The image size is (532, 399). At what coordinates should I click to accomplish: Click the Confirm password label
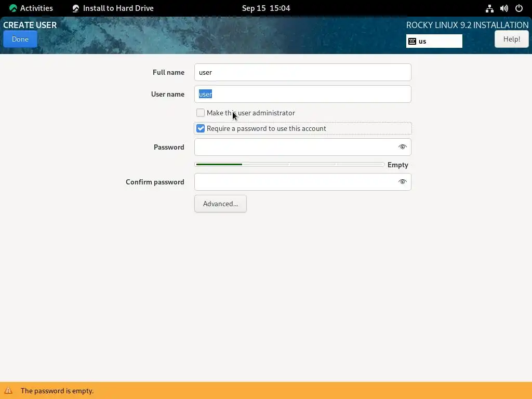point(155,182)
